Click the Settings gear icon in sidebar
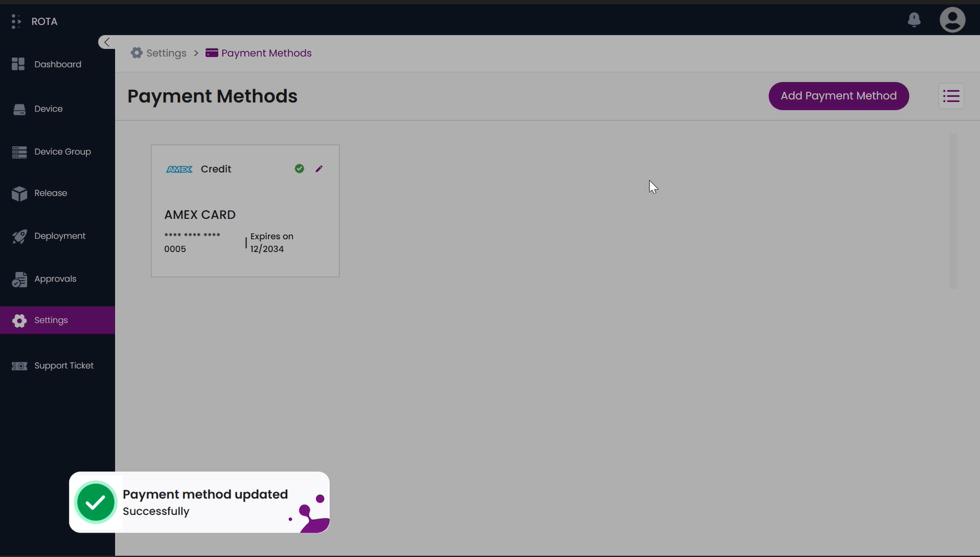980x557 pixels. (x=20, y=320)
